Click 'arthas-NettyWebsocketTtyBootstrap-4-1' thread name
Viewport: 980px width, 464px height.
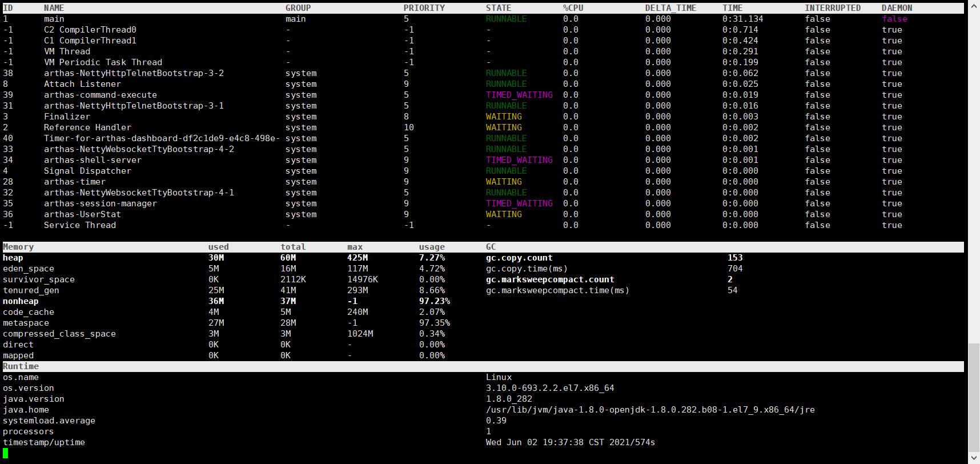[139, 193]
